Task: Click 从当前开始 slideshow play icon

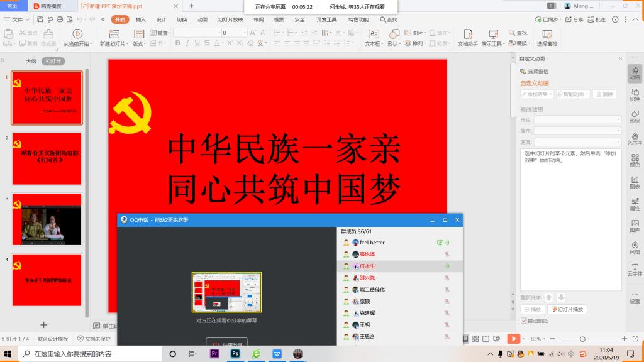Action: tap(77, 33)
